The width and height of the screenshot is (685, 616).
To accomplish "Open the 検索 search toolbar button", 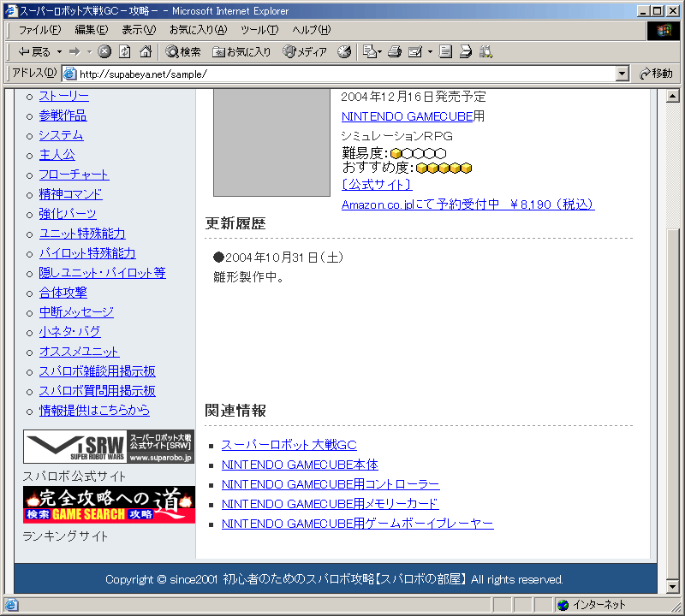I will [182, 52].
